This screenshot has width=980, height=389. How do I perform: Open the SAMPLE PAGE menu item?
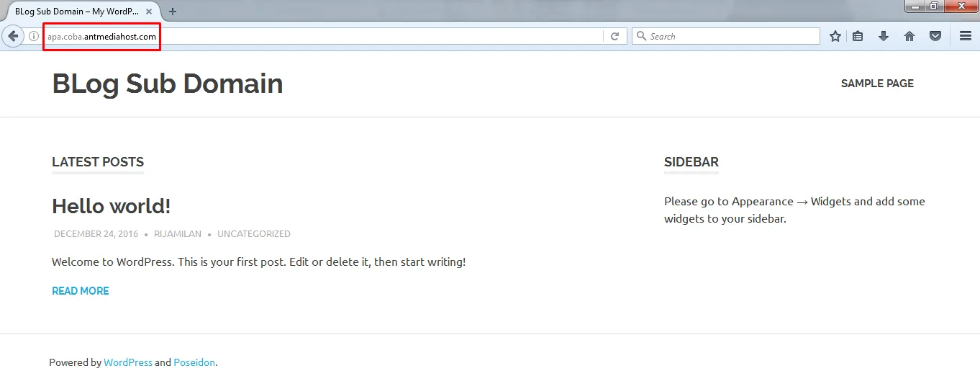coord(877,84)
